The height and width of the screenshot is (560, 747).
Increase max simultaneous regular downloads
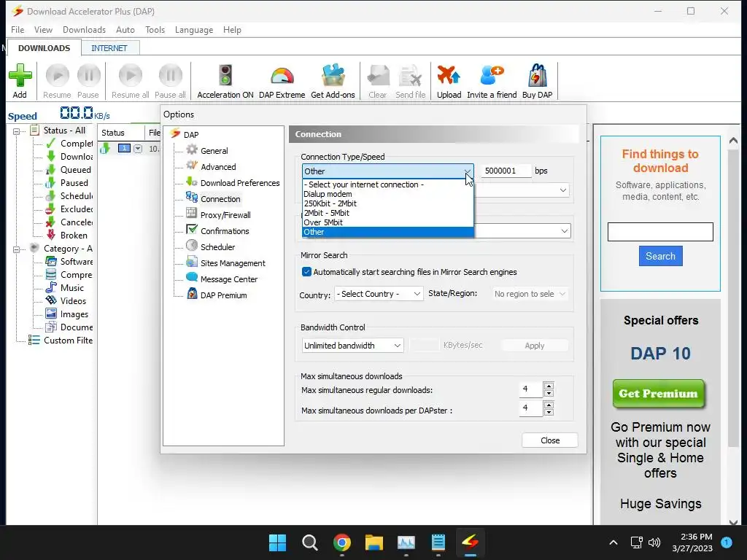tap(549, 386)
